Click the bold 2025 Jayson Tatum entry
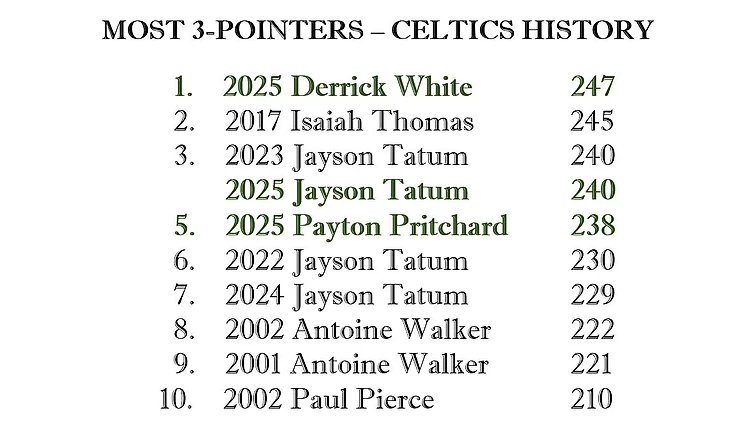The height and width of the screenshot is (438, 730). pyautogui.click(x=346, y=190)
